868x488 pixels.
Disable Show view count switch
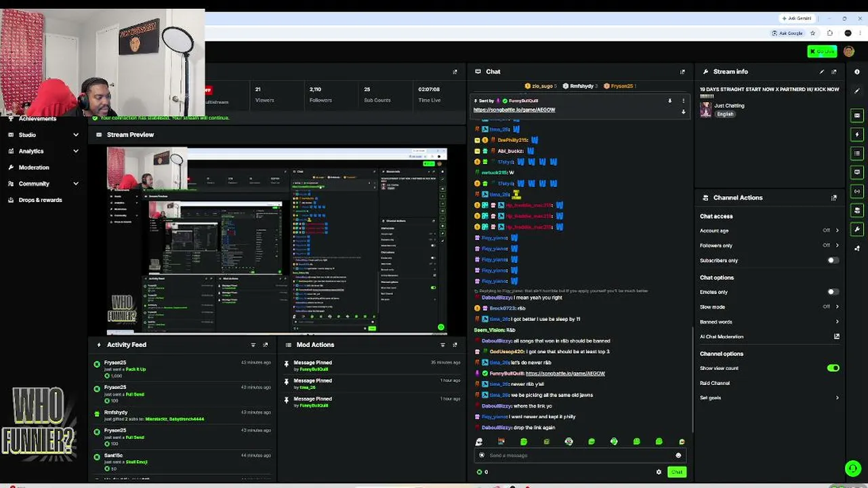(x=833, y=368)
